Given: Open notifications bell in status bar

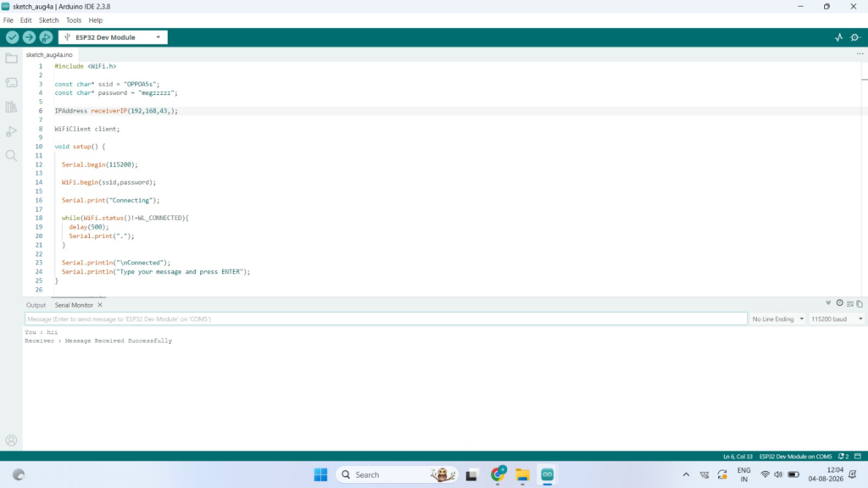Looking at the screenshot, I should tap(843, 457).
